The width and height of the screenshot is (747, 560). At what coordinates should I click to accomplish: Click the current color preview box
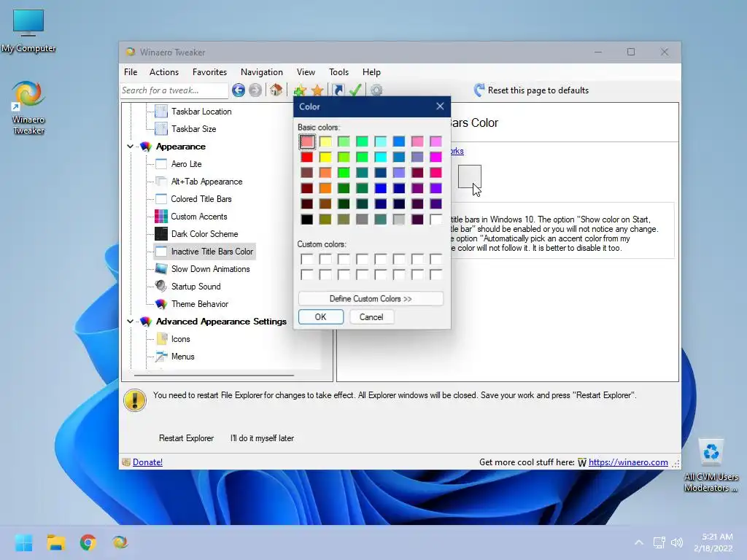[x=470, y=176]
